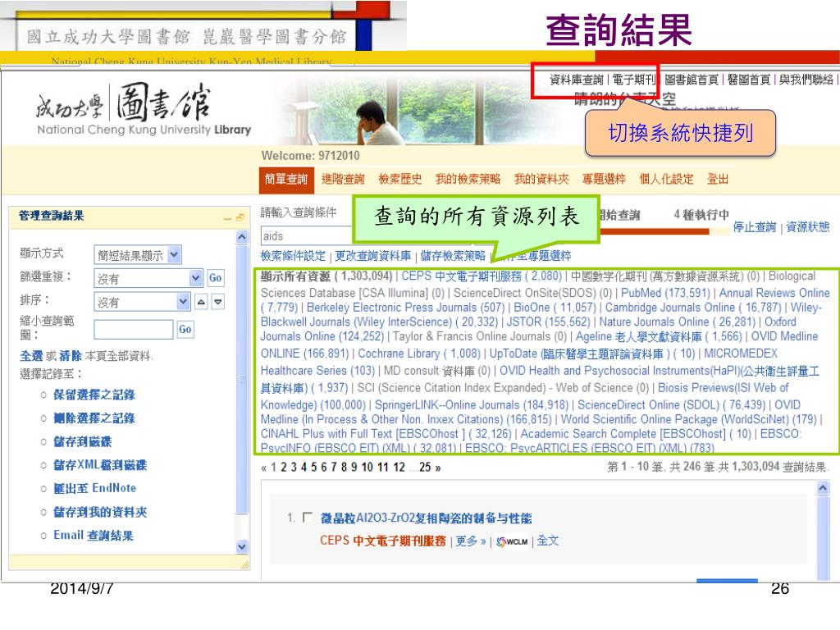Open the 我的資料夾 tab
This screenshot has height=630, width=840.
pos(541,179)
